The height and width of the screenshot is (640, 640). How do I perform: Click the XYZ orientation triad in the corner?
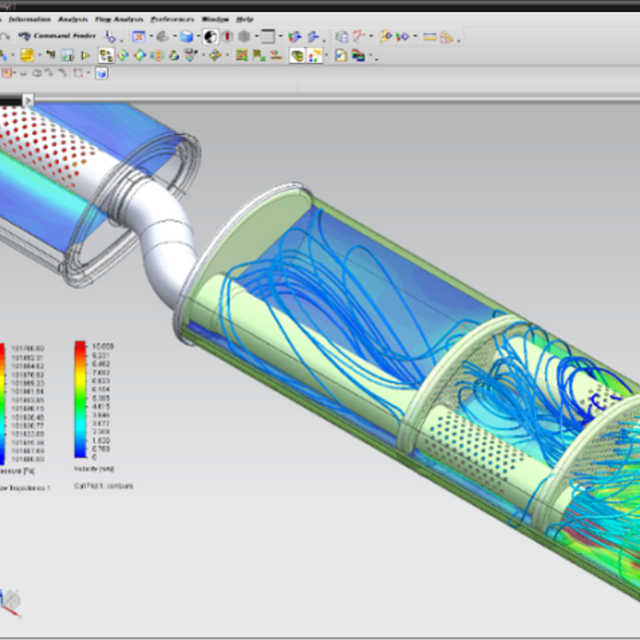(x=12, y=600)
